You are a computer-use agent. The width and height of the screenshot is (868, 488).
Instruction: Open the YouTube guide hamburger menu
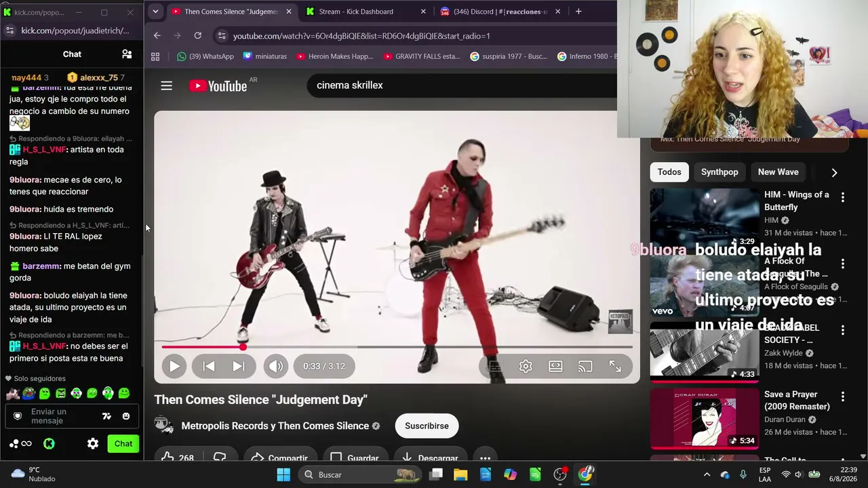(166, 85)
